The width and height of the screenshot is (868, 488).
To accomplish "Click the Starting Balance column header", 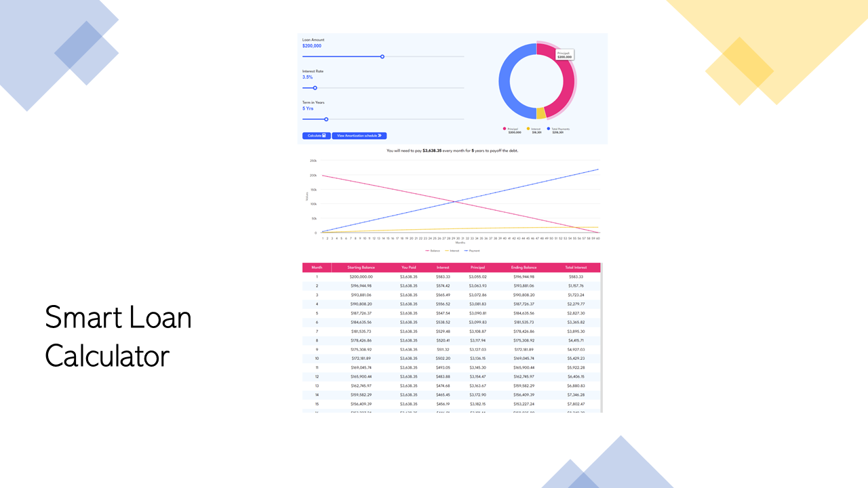I will coord(361,268).
